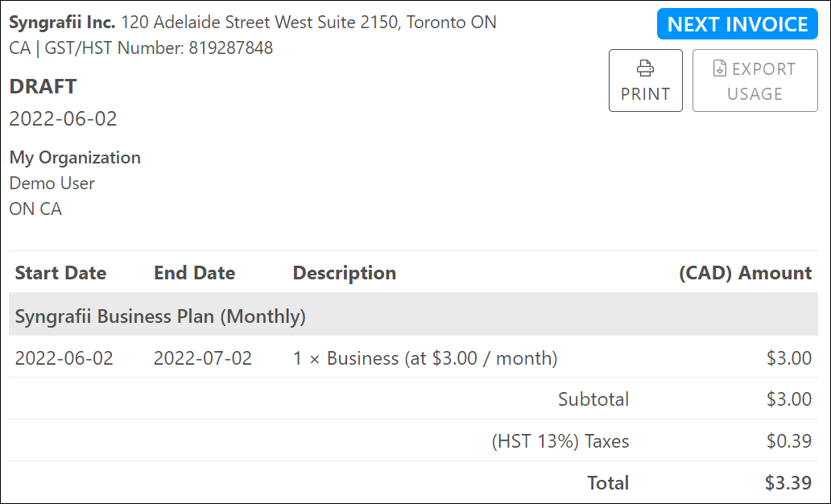The width and height of the screenshot is (831, 504).
Task: Open the Next Invoice button
Action: click(737, 24)
